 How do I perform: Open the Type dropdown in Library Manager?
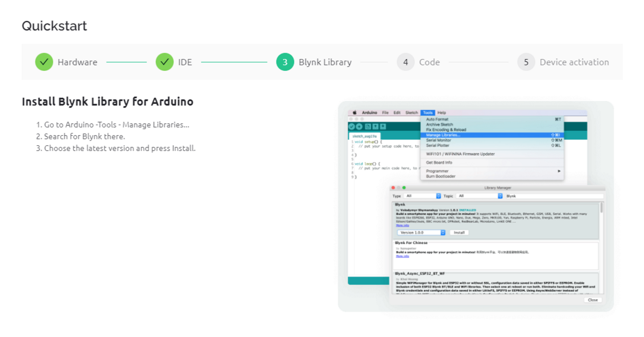pyautogui.click(x=423, y=196)
